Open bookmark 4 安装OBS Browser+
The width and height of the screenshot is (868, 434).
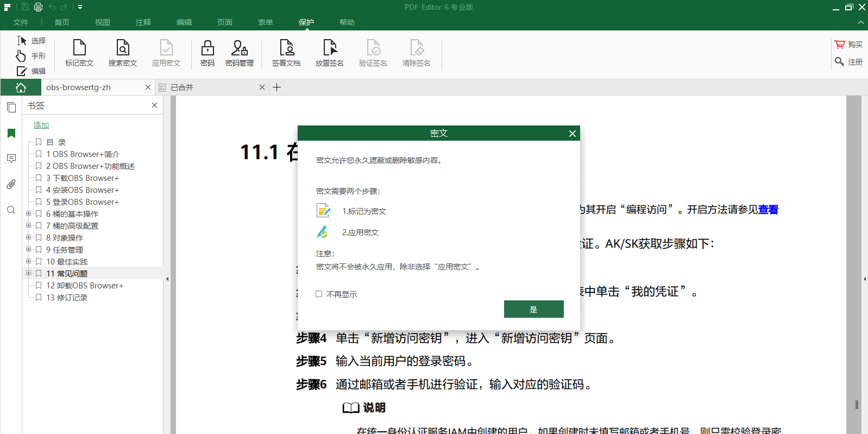(83, 190)
